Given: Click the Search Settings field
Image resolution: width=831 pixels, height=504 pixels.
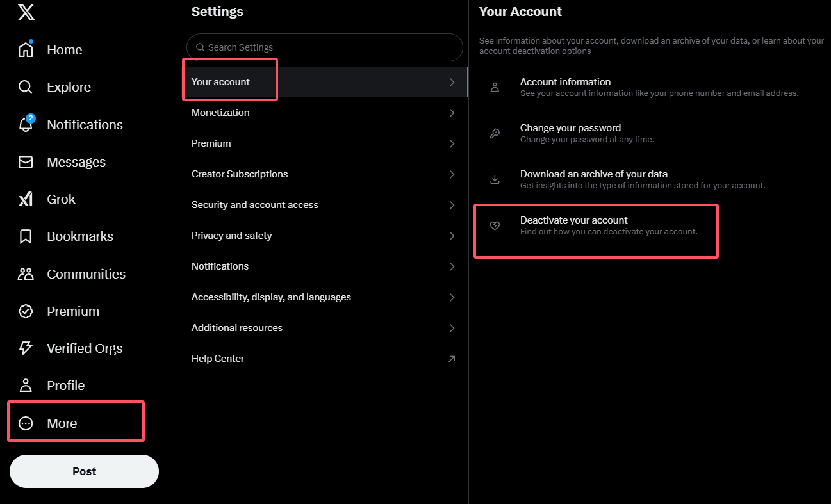Looking at the screenshot, I should 324,47.
